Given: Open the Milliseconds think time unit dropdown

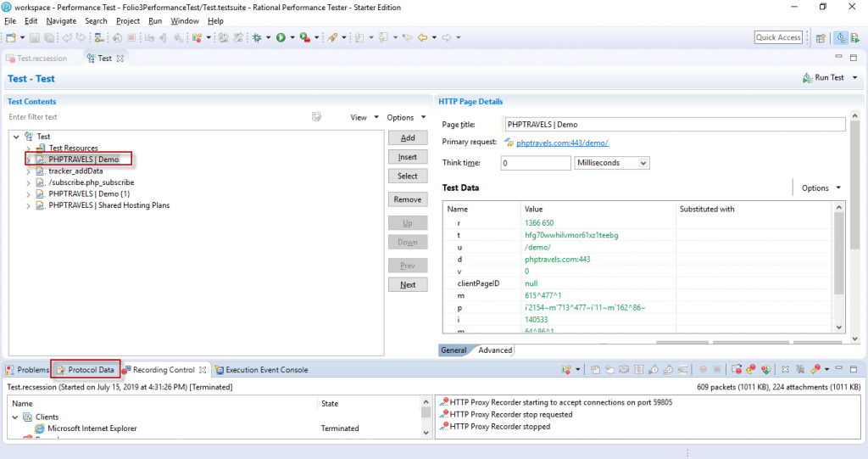Looking at the screenshot, I should click(x=611, y=163).
